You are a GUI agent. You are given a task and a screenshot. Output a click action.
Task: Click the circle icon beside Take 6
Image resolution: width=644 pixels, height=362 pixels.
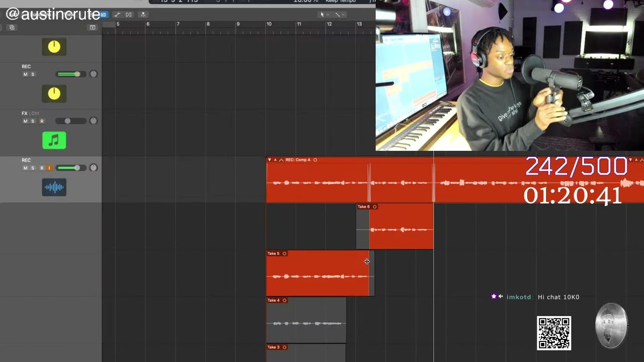coord(375,207)
